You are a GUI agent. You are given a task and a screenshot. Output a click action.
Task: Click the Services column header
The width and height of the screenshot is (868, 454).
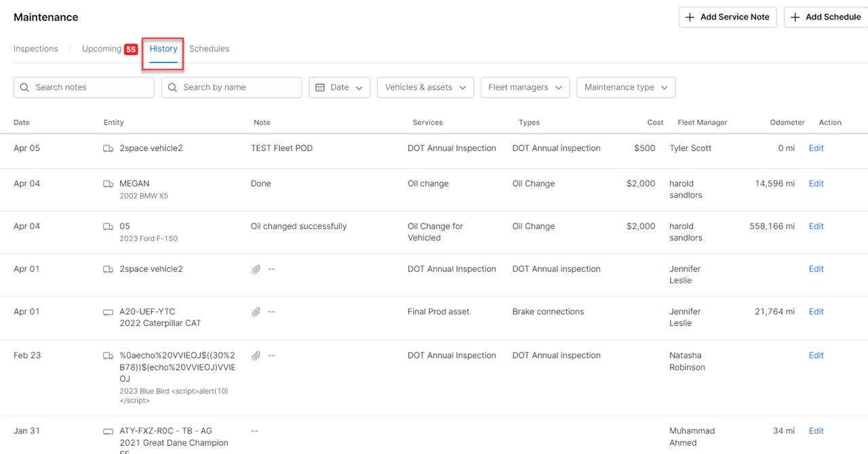coord(428,123)
